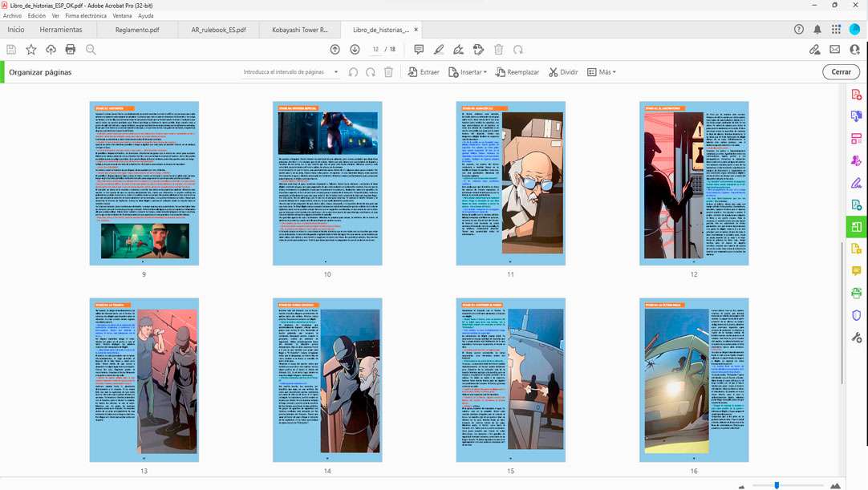Open the Comment tool in right sidebar
Screen dimensions: 868x490
pos(857,271)
